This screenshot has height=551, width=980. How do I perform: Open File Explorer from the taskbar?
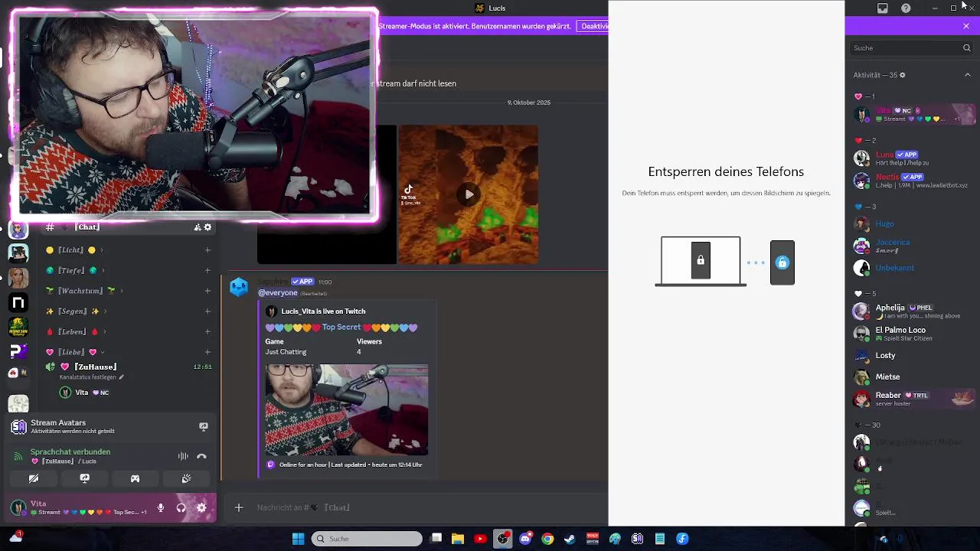(x=458, y=539)
